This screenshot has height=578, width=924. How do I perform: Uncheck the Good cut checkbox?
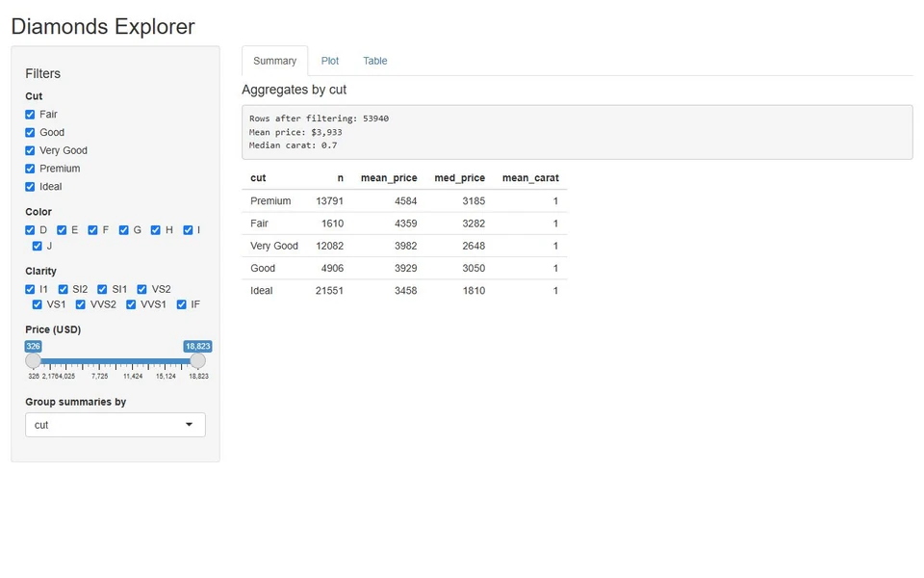point(30,133)
